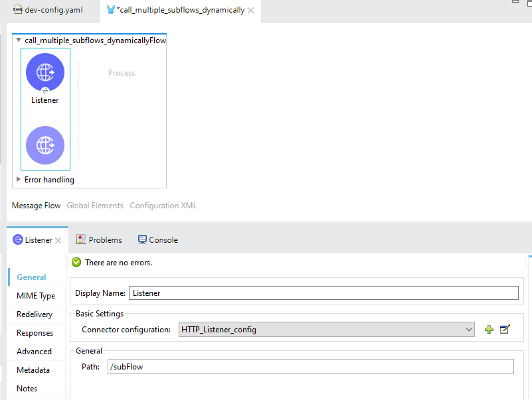Click the Path field containing /subFlow
The image size is (532, 400).
pos(310,367)
